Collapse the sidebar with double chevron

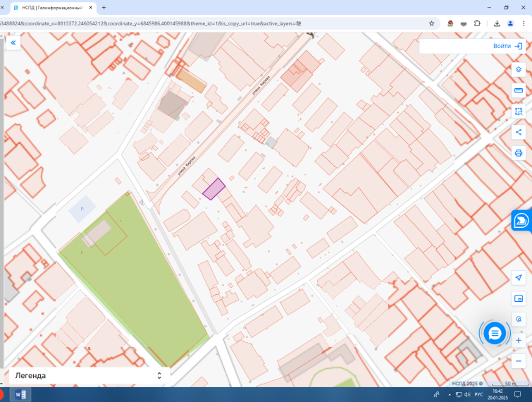click(13, 43)
